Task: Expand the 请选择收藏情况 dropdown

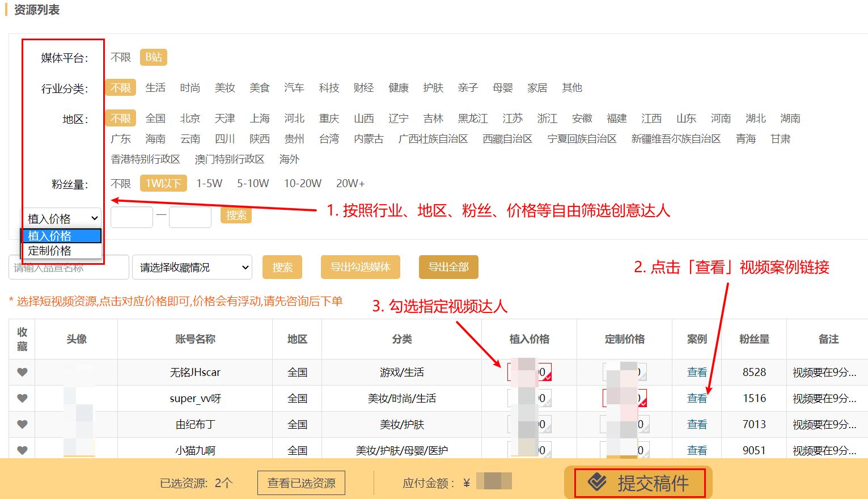Action: (192, 268)
